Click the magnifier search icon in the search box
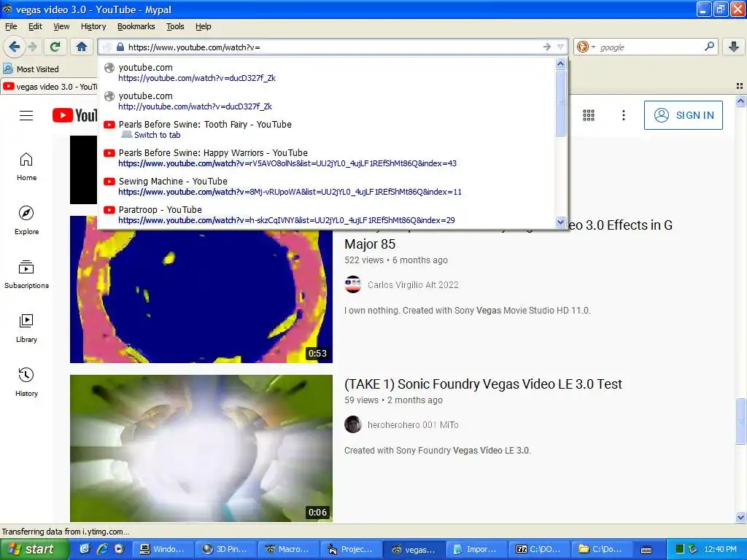747x560 pixels. (x=709, y=47)
